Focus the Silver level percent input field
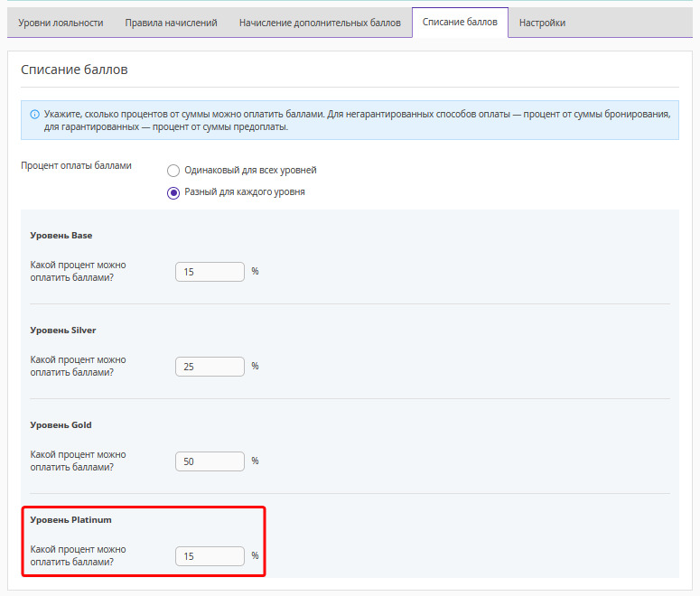 (x=210, y=367)
